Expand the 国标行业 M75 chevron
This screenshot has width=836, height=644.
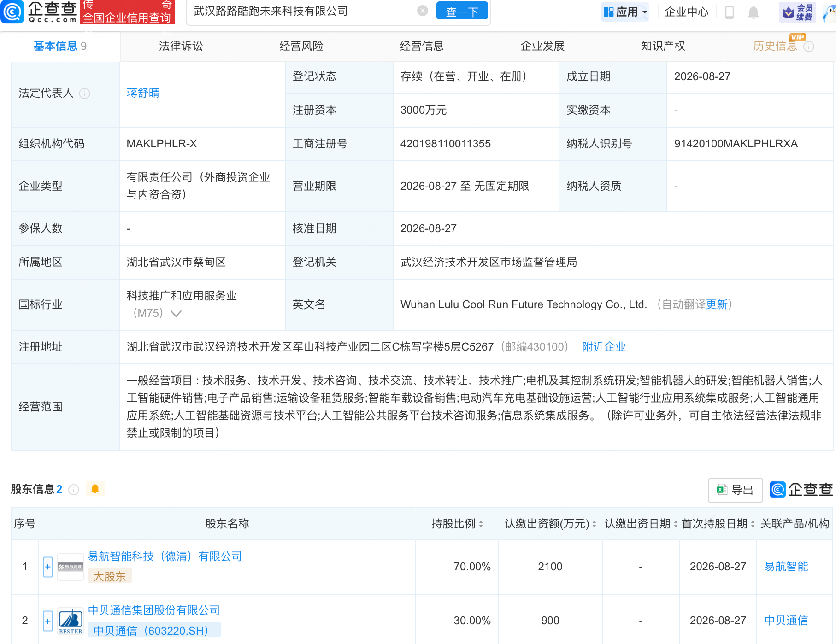click(x=176, y=313)
